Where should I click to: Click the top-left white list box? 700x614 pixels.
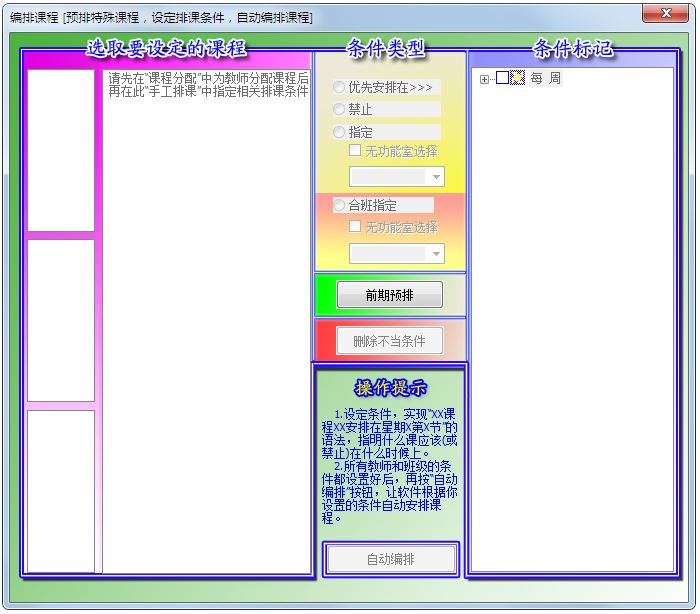(61, 150)
